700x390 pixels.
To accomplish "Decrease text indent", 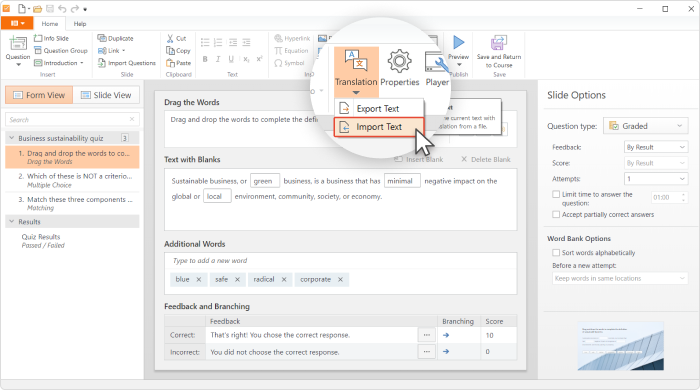I will pos(233,42).
